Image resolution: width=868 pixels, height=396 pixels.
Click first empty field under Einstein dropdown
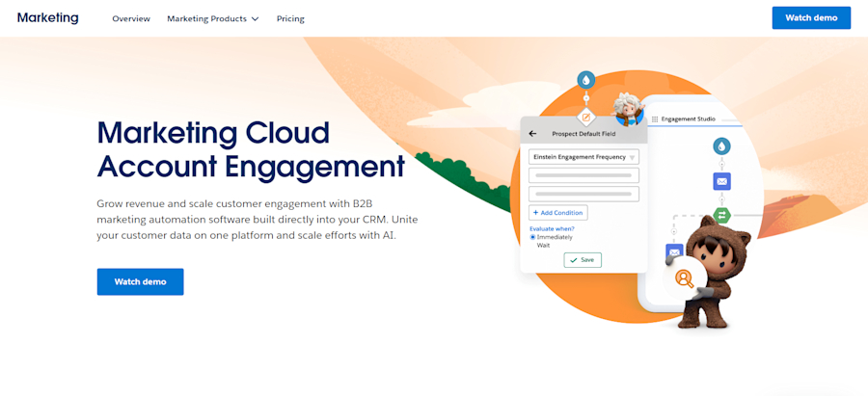[583, 175]
